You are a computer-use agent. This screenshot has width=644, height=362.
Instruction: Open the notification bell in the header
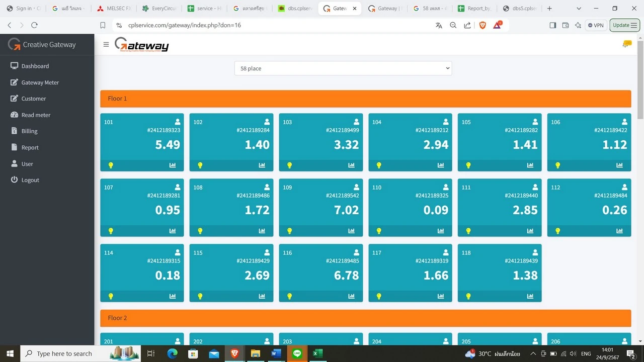tap(626, 44)
